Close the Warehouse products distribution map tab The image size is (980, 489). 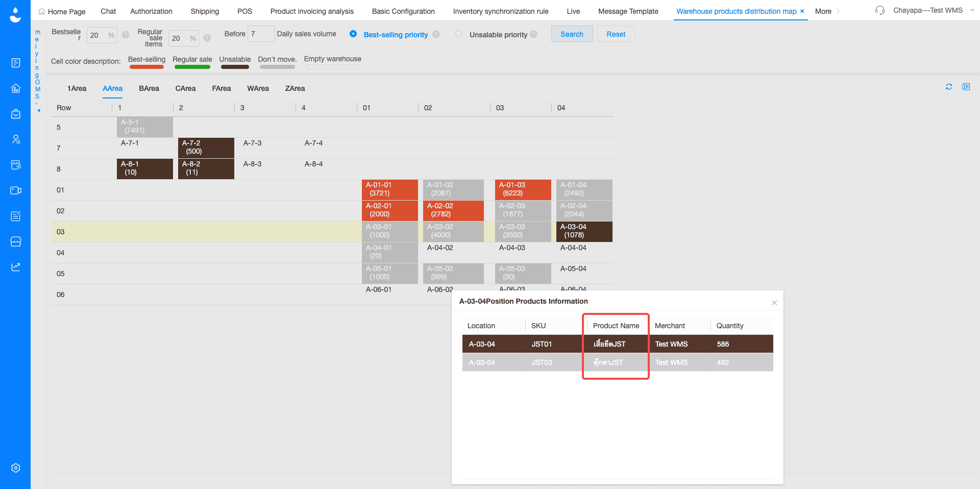[802, 11]
